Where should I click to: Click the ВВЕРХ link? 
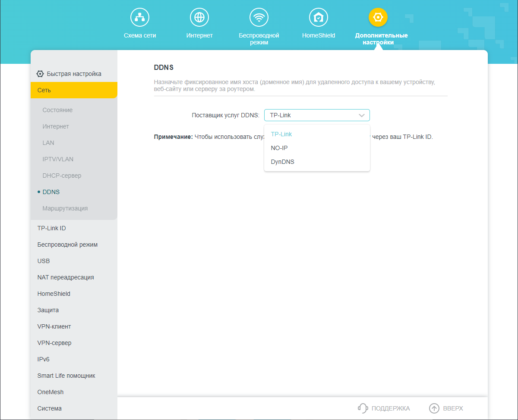pyautogui.click(x=453, y=408)
